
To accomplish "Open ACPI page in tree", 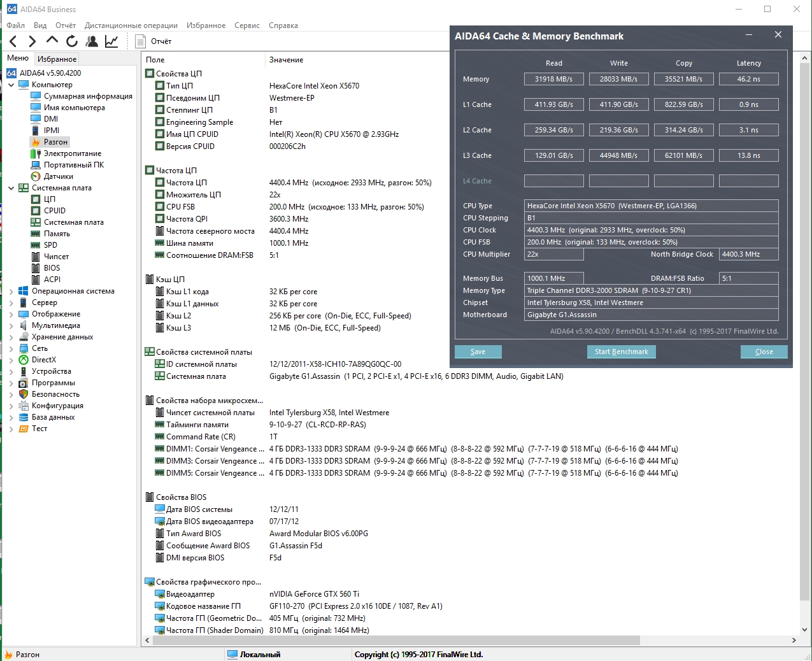I will 52,280.
